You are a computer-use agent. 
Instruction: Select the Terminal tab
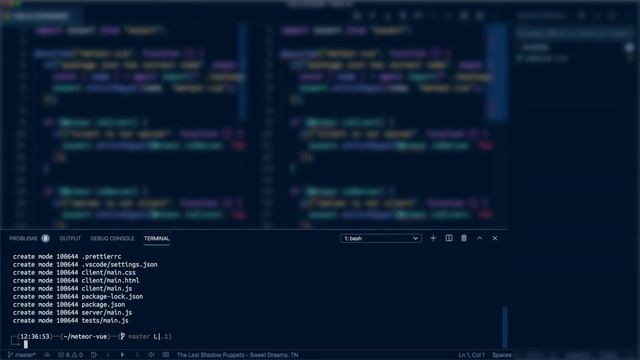click(157, 238)
